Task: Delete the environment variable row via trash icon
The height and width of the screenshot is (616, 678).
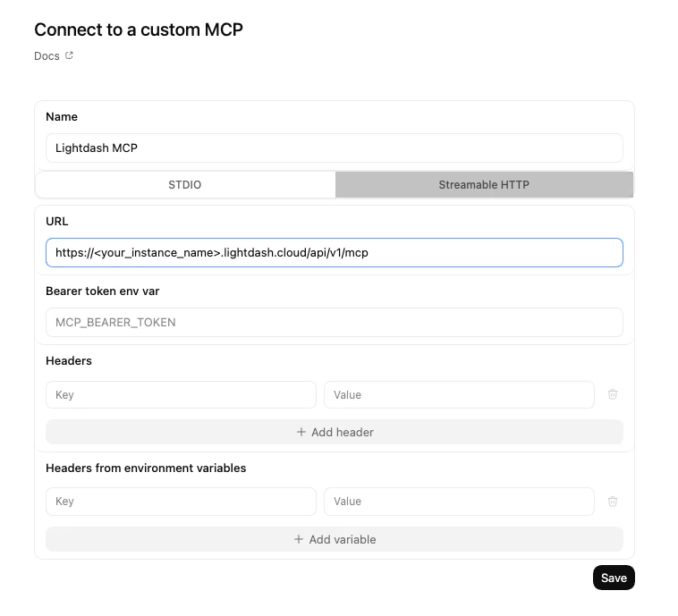Action: [613, 502]
